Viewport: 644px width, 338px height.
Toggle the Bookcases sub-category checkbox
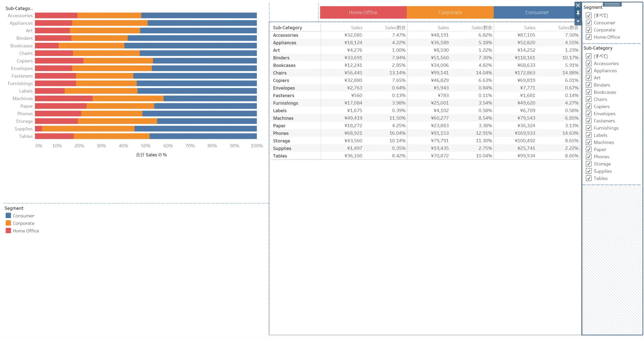click(x=589, y=92)
